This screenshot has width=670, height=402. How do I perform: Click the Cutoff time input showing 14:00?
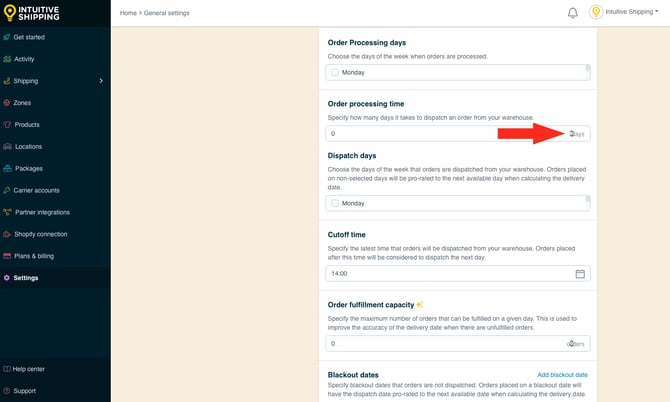(x=458, y=273)
